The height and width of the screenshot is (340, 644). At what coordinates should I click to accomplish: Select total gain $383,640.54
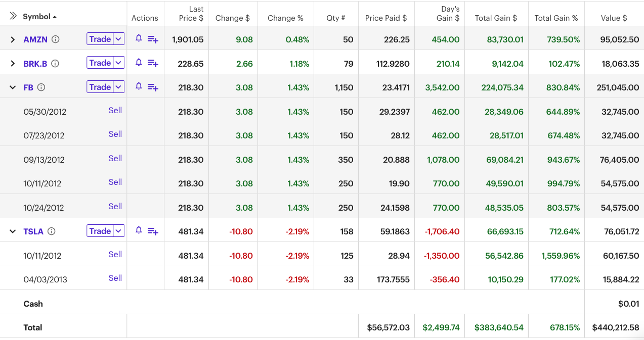point(499,327)
